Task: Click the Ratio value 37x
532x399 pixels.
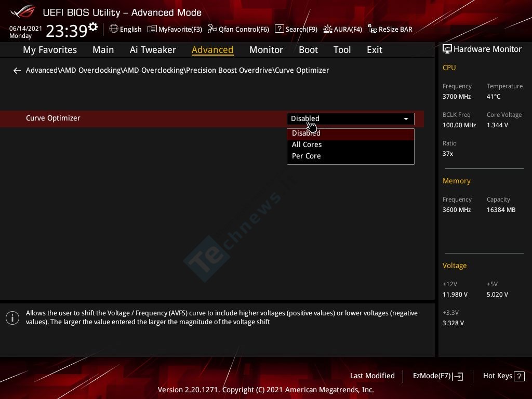Action: pyautogui.click(x=447, y=154)
